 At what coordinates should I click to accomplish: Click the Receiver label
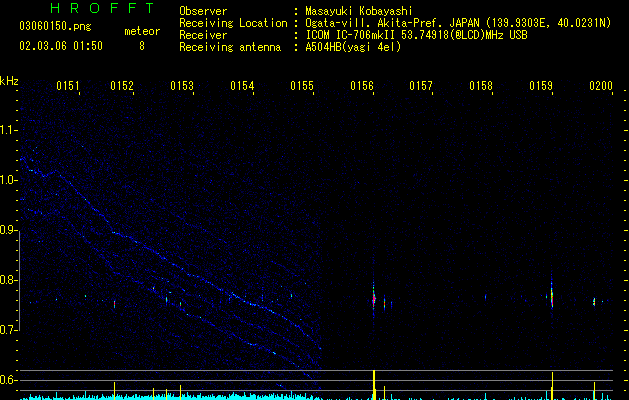203,35
